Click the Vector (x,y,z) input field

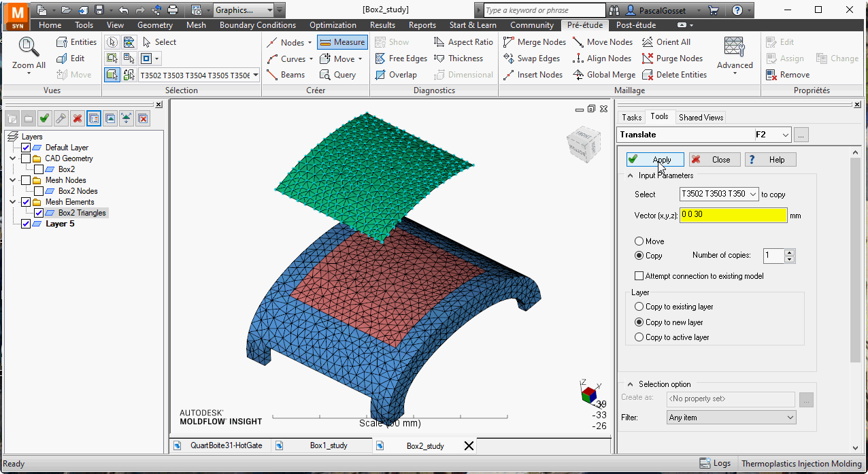tap(733, 215)
